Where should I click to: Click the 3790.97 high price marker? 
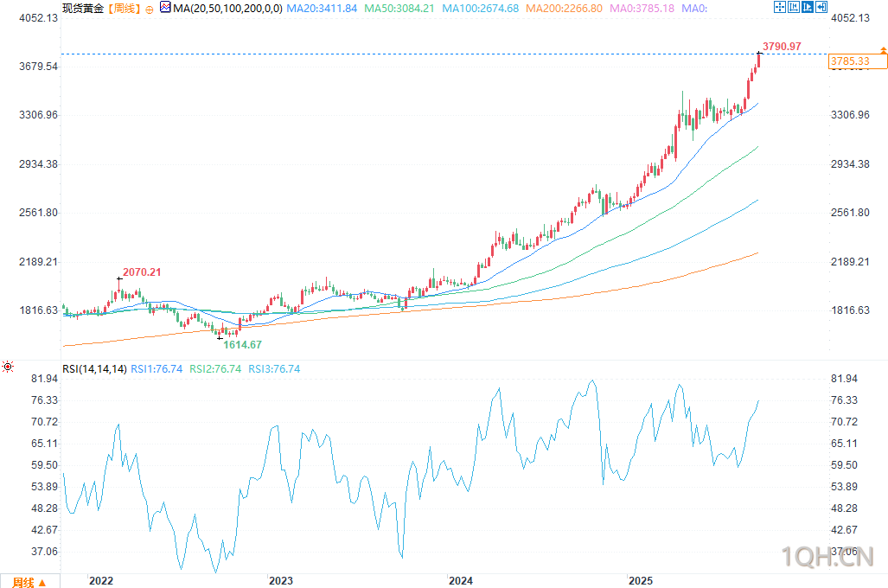782,46
